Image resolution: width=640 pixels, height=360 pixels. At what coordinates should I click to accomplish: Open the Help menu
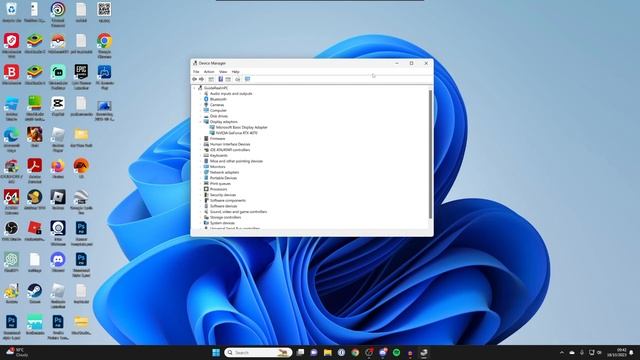[236, 72]
